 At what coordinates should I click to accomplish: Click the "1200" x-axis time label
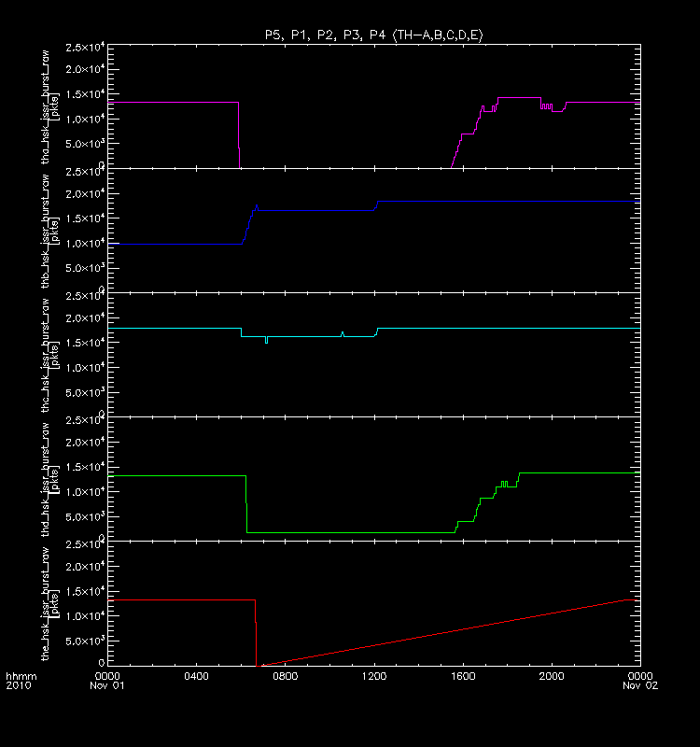tap(374, 676)
